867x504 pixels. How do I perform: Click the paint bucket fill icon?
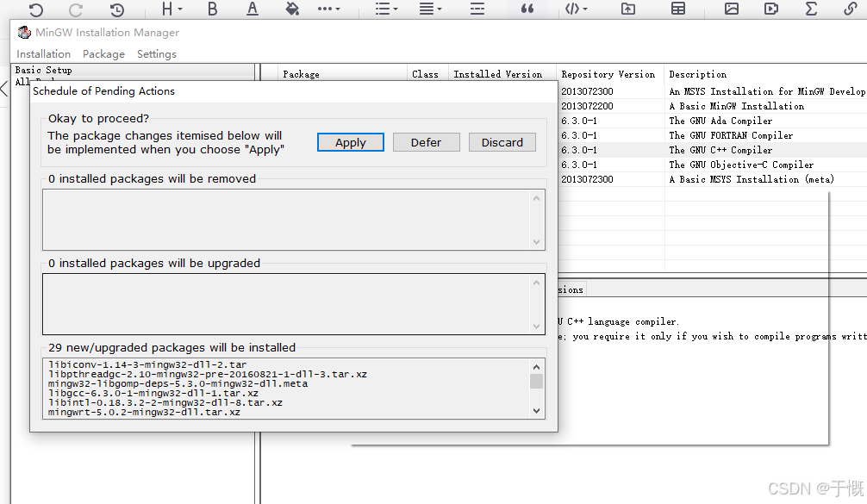click(x=292, y=9)
